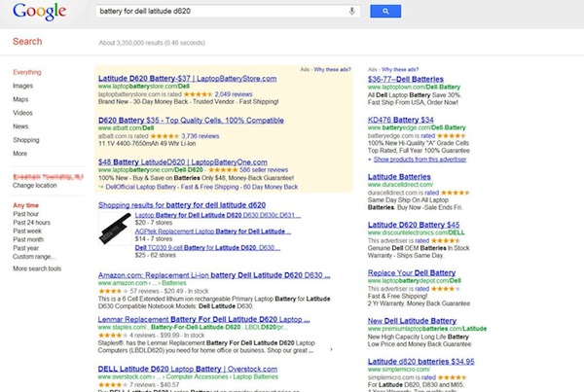Click Why these ads above center ads
This screenshot has height=392, width=584.
coord(332,70)
